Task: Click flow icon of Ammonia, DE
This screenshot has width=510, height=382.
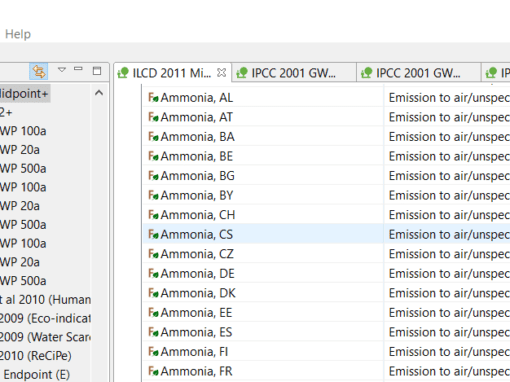Action: 153,274
